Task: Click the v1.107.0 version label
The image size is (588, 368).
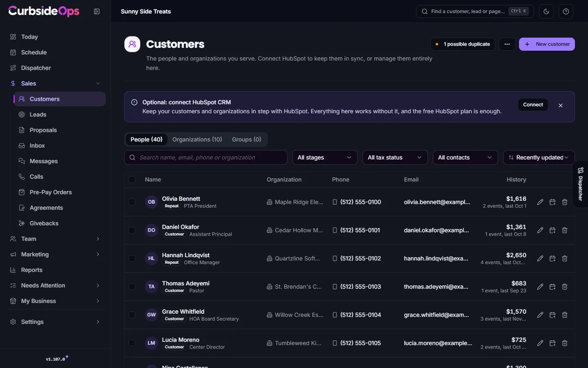Action: tap(56, 359)
